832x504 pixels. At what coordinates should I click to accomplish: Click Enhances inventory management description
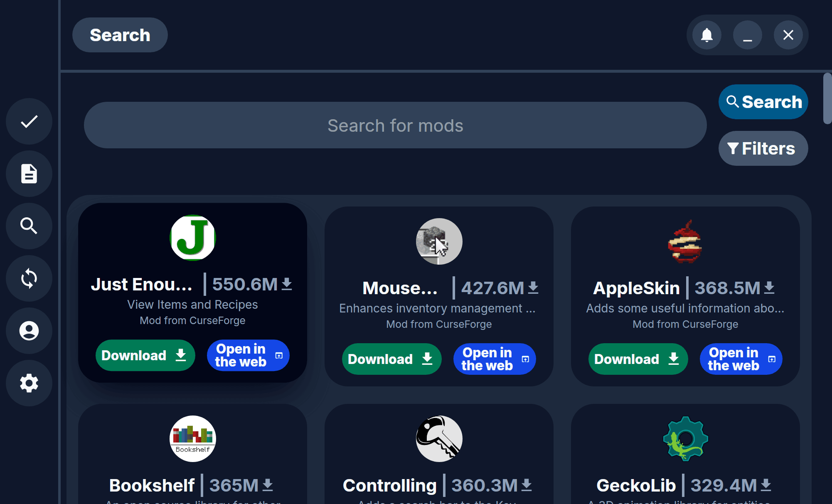437,308
